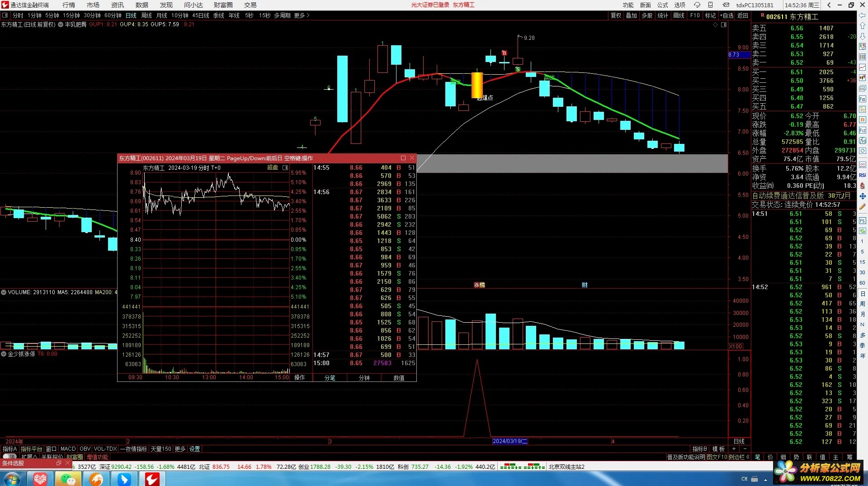
Task: Open the Windows Start button
Action: (12, 478)
